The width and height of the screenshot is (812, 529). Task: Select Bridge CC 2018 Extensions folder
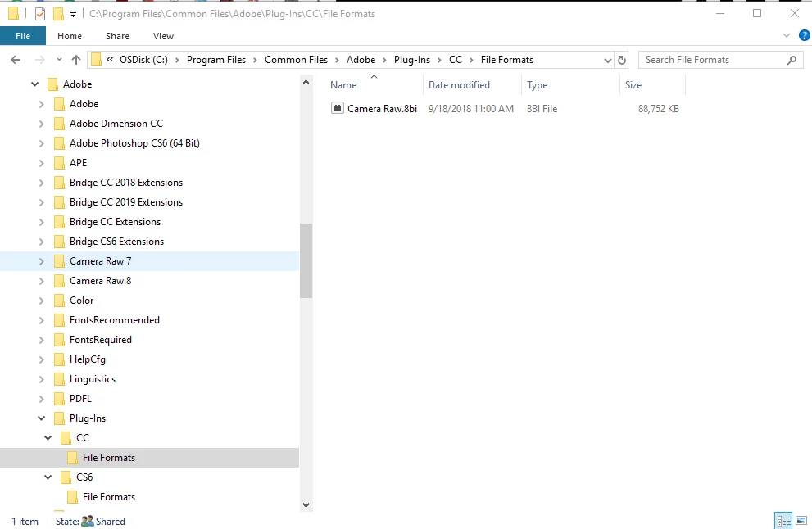tap(126, 182)
